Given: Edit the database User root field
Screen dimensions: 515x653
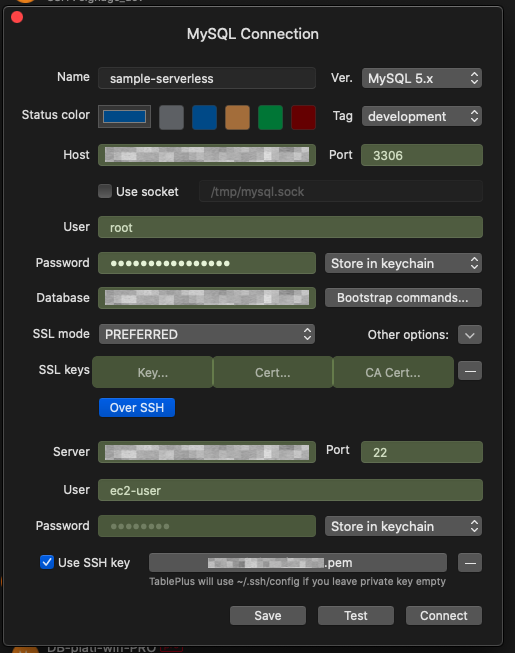Looking at the screenshot, I should coord(290,227).
